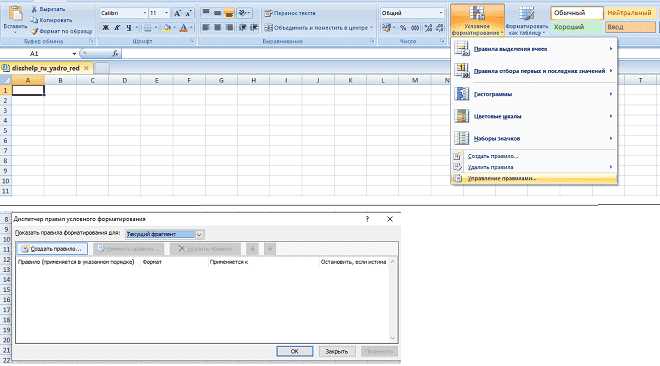Click the insert function fx icon
Viewport: 660px width, 366px height.
click(x=115, y=53)
